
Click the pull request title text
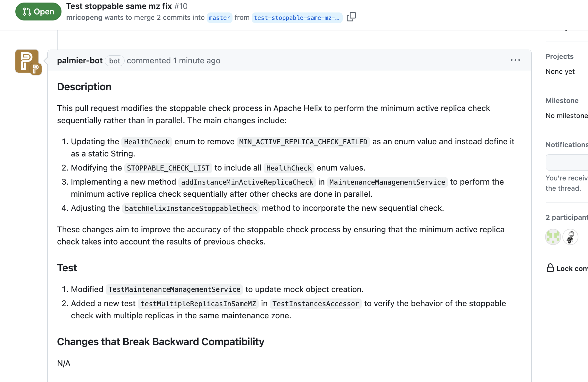click(x=119, y=6)
